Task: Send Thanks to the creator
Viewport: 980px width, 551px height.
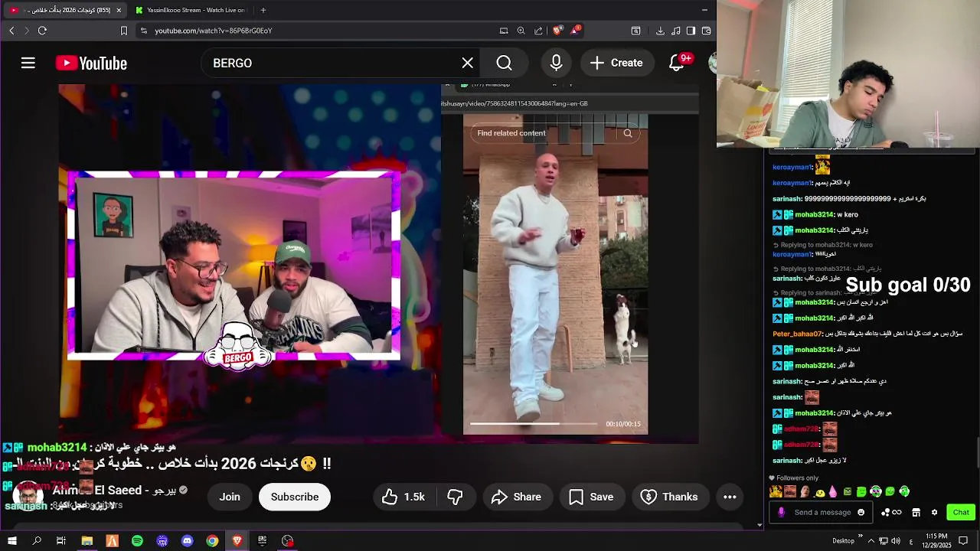Action: pos(669,497)
